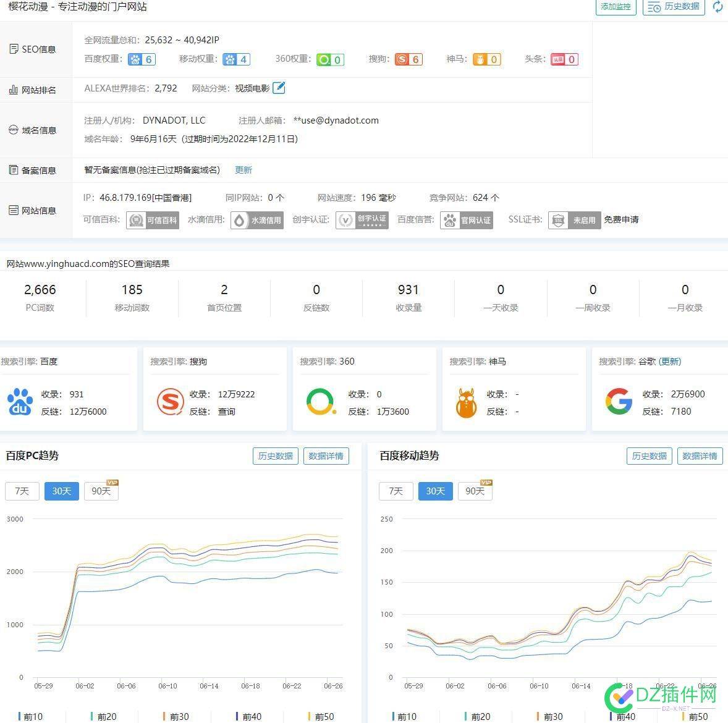Viewport: 728px width, 723px height.
Task: Toggle 前50 series in PC chart legend
Action: pos(321,716)
